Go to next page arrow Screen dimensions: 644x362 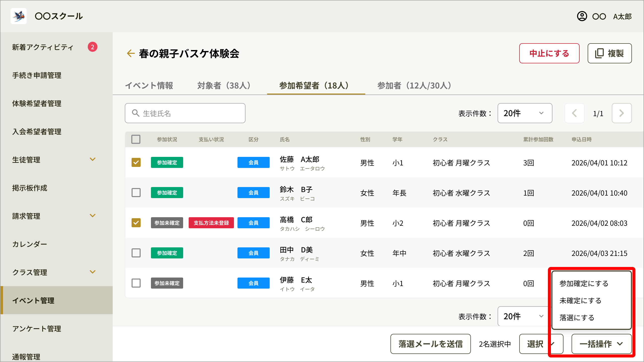point(622,113)
